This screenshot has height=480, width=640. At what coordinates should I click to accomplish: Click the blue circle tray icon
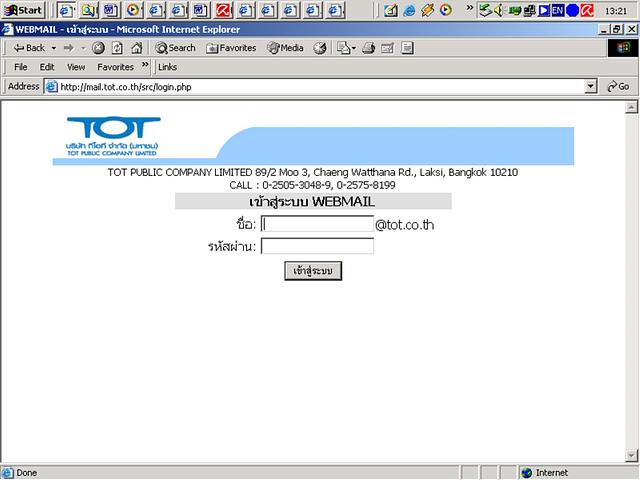pyautogui.click(x=572, y=10)
